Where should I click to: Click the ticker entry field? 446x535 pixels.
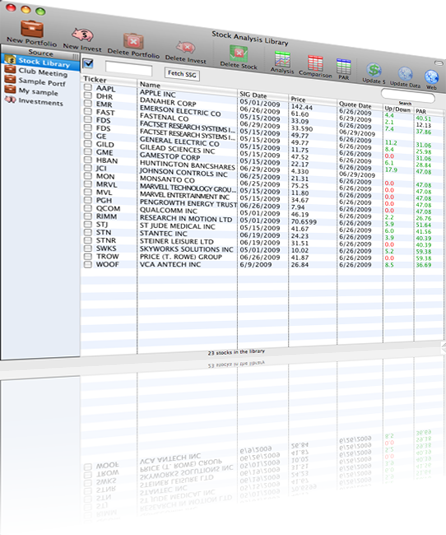click(x=128, y=69)
